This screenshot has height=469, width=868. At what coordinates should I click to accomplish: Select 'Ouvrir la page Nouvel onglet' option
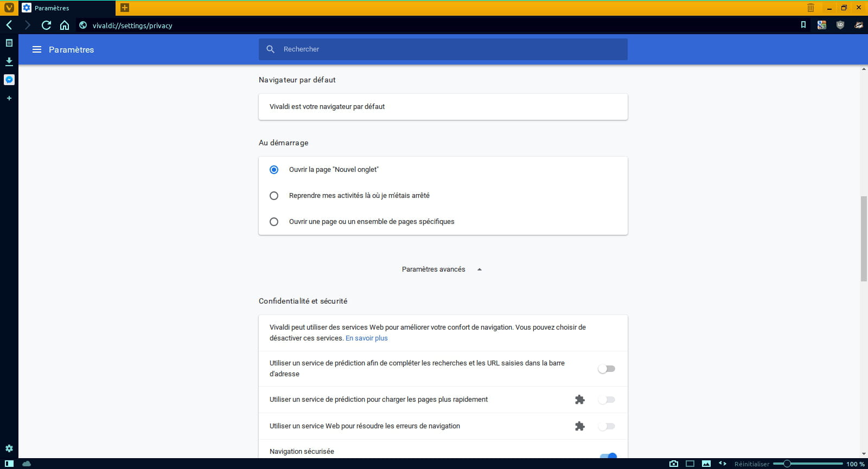tap(274, 170)
